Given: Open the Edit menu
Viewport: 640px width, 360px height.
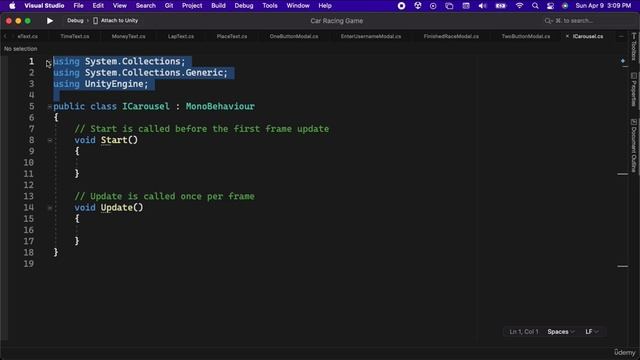Looking at the screenshot, I should [98, 6].
